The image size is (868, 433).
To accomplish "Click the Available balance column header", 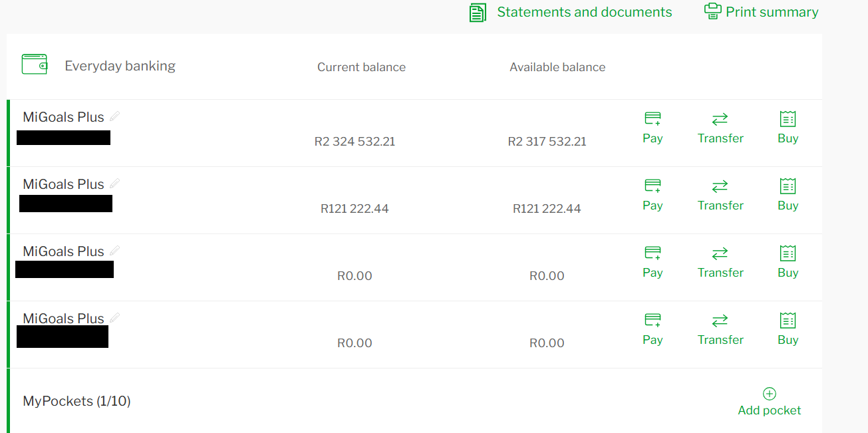I will [557, 67].
